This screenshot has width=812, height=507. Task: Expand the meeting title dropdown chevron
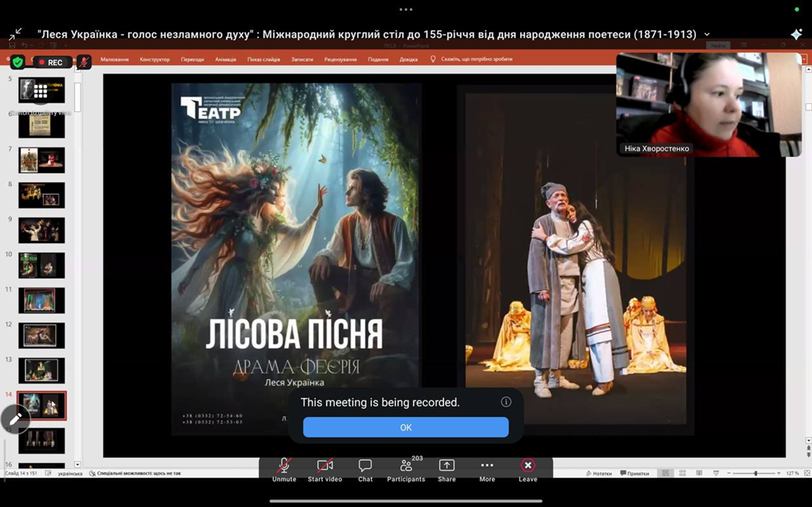click(x=706, y=35)
